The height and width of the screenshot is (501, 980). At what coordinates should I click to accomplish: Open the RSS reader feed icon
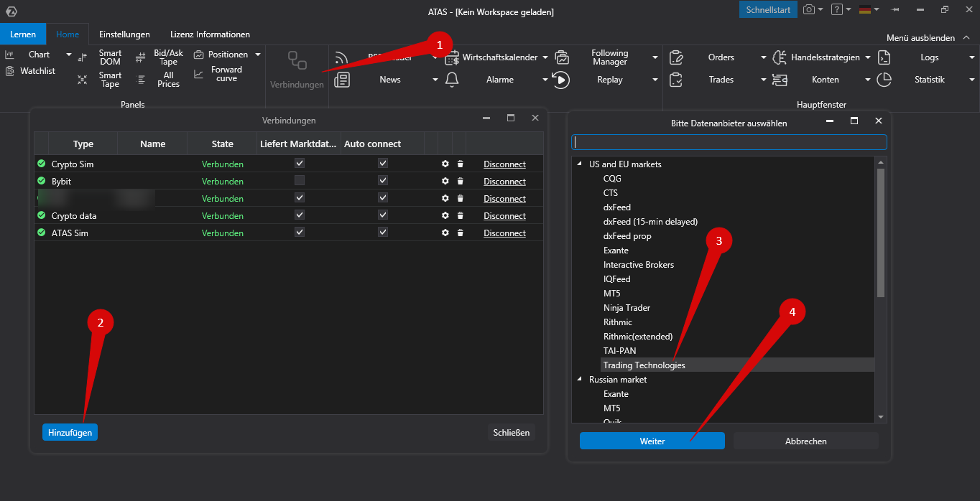click(x=342, y=57)
